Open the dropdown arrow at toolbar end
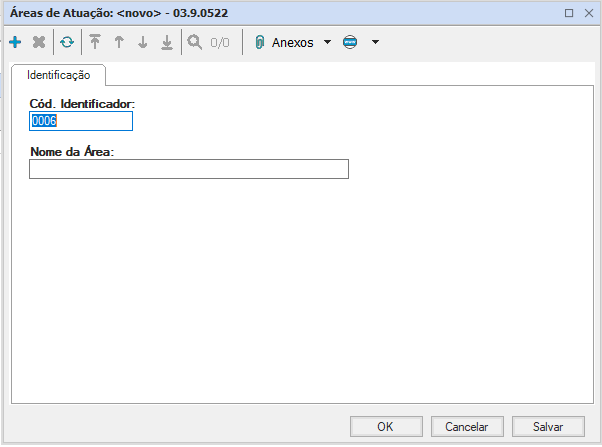The height and width of the screenshot is (447, 602). pyautogui.click(x=375, y=43)
